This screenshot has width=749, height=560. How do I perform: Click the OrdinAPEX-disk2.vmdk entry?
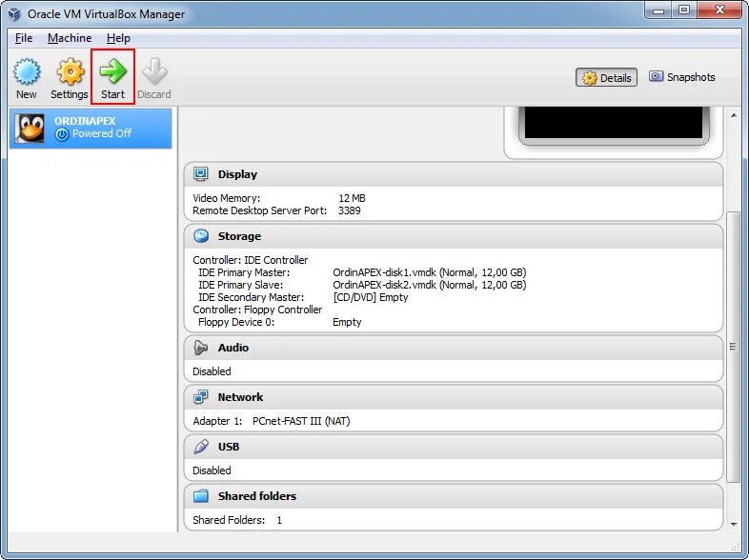tap(430, 285)
